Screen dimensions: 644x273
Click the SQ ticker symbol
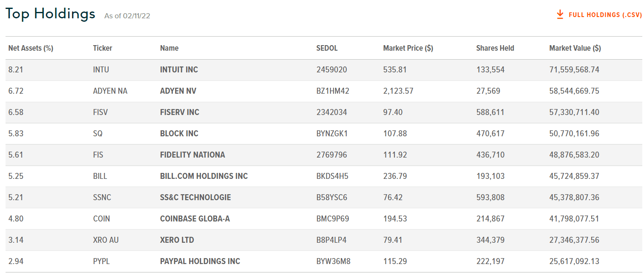coord(98,133)
